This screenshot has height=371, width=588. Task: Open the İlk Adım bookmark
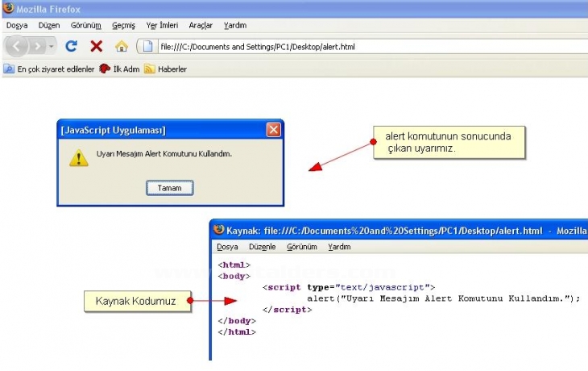(x=120, y=69)
